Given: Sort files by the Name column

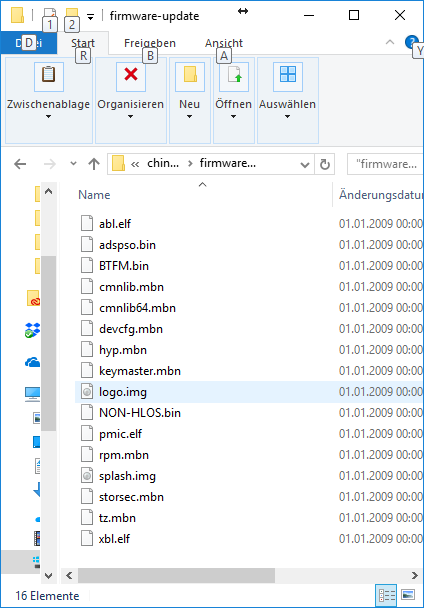Looking at the screenshot, I should click(94, 195).
